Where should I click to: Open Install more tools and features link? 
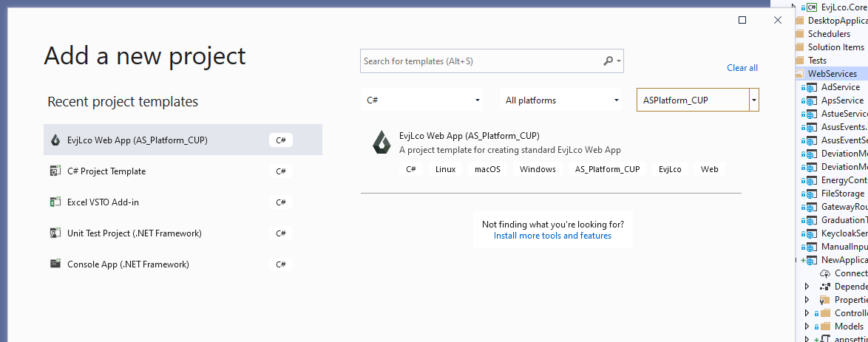click(552, 236)
